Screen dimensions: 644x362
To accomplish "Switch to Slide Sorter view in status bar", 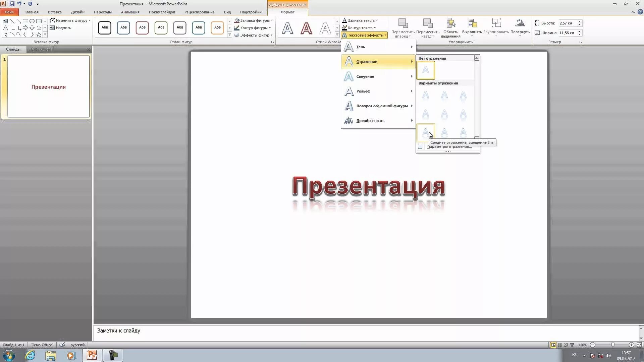I will pyautogui.click(x=559, y=345).
